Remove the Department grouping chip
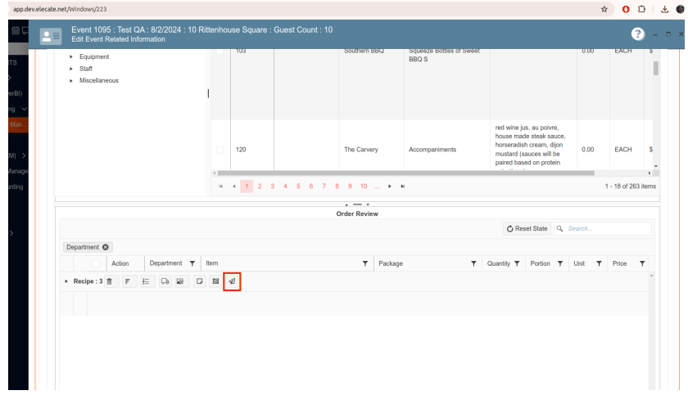 [105, 247]
